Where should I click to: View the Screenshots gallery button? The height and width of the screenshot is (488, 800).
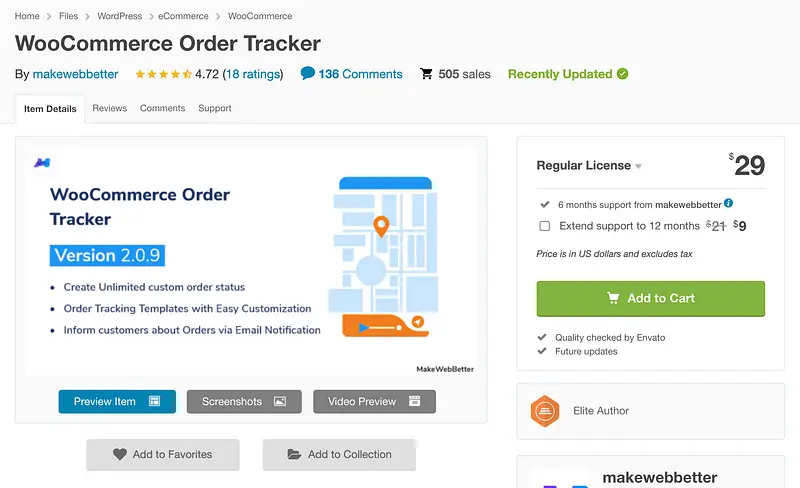coord(244,401)
